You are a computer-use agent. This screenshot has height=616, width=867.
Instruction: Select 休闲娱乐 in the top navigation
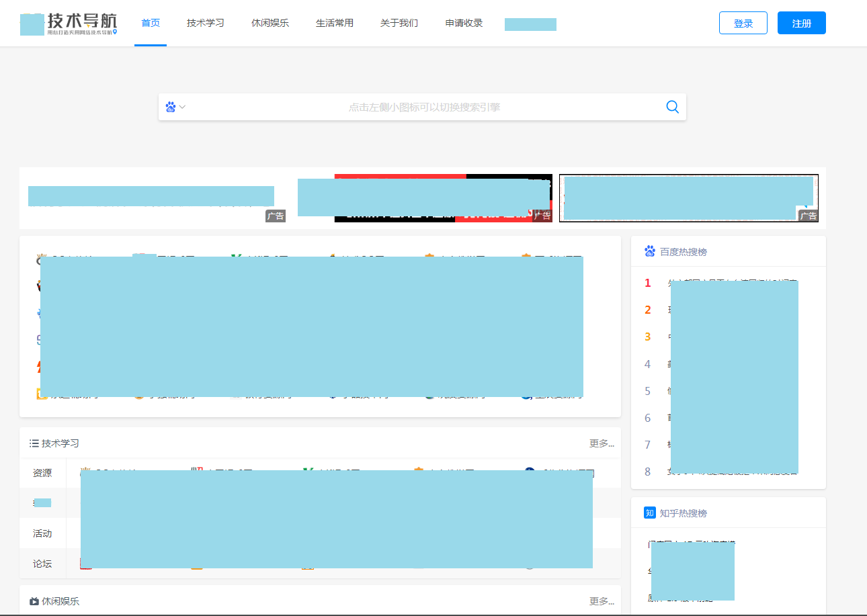(270, 23)
